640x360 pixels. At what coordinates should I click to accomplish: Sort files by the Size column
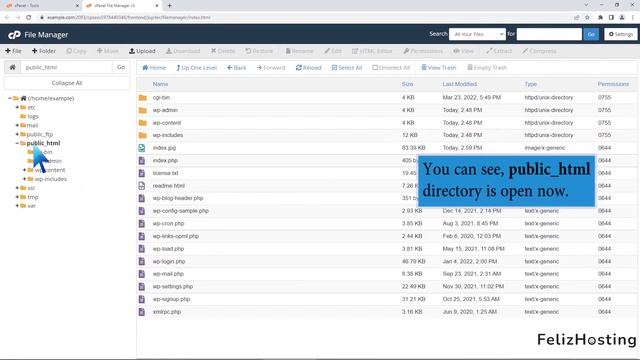pos(407,84)
